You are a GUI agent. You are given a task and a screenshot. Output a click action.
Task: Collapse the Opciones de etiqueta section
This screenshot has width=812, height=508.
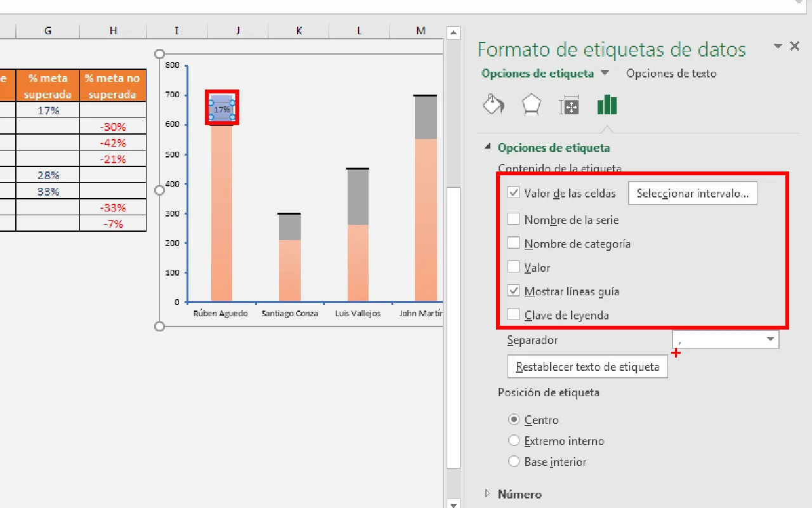(488, 147)
